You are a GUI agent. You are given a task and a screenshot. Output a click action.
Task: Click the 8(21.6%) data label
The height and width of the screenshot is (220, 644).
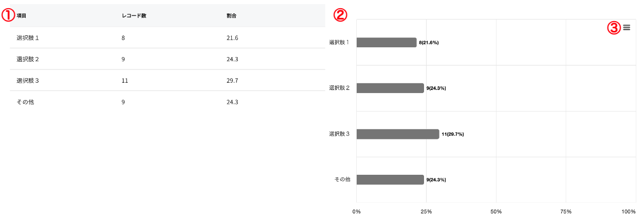tap(429, 43)
